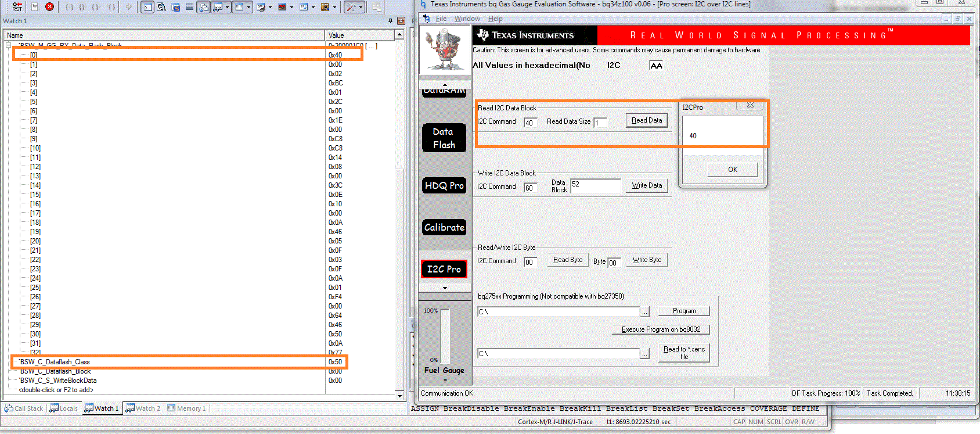This screenshot has height=434, width=980.
Task: Click the registers window icon
Action: (x=189, y=7)
